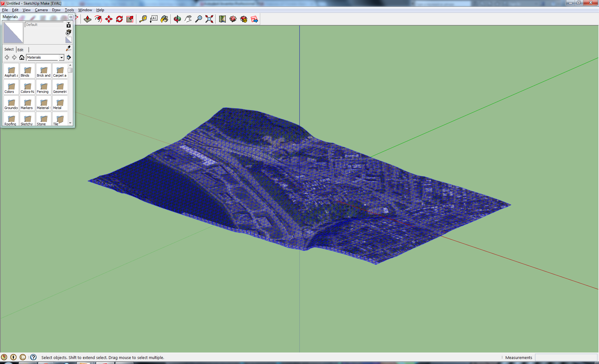
Task: Open the Window menu
Action: tap(85, 10)
